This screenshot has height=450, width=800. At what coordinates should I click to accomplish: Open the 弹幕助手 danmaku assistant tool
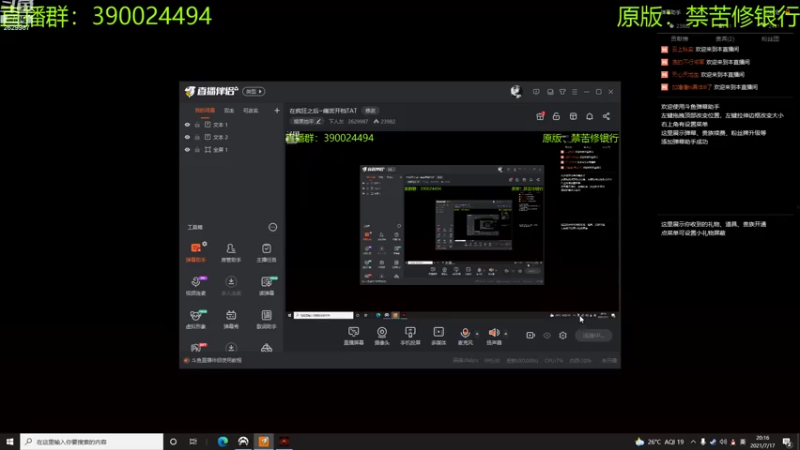196,252
